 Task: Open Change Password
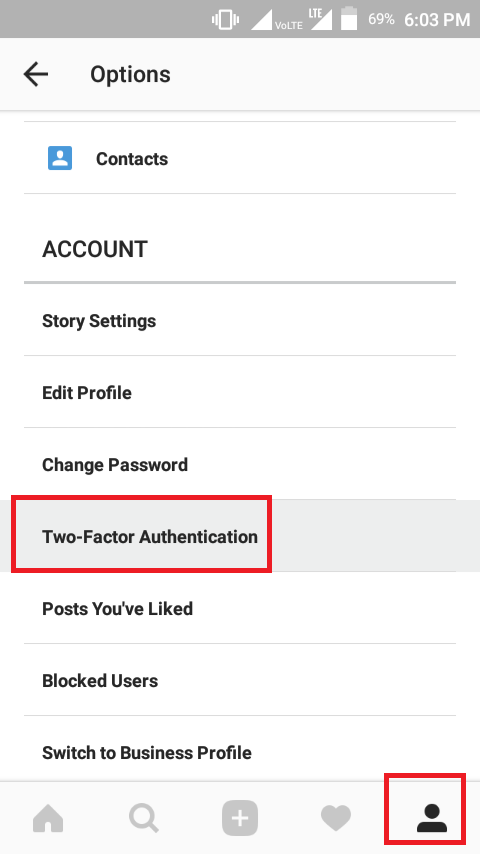[x=240, y=465]
